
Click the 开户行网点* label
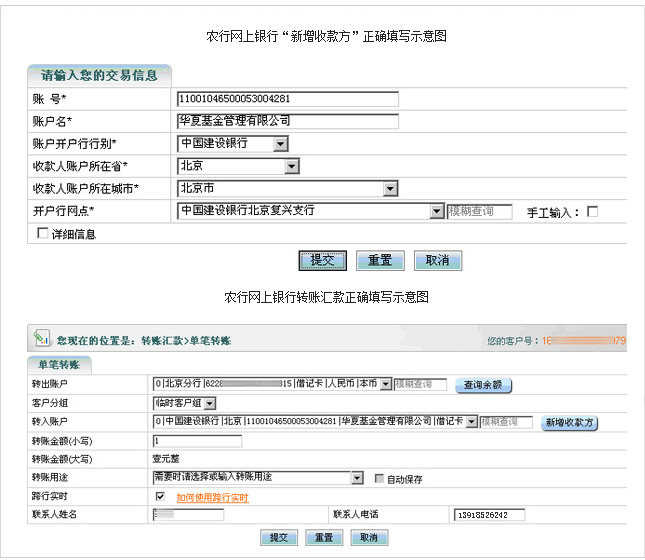click(63, 211)
